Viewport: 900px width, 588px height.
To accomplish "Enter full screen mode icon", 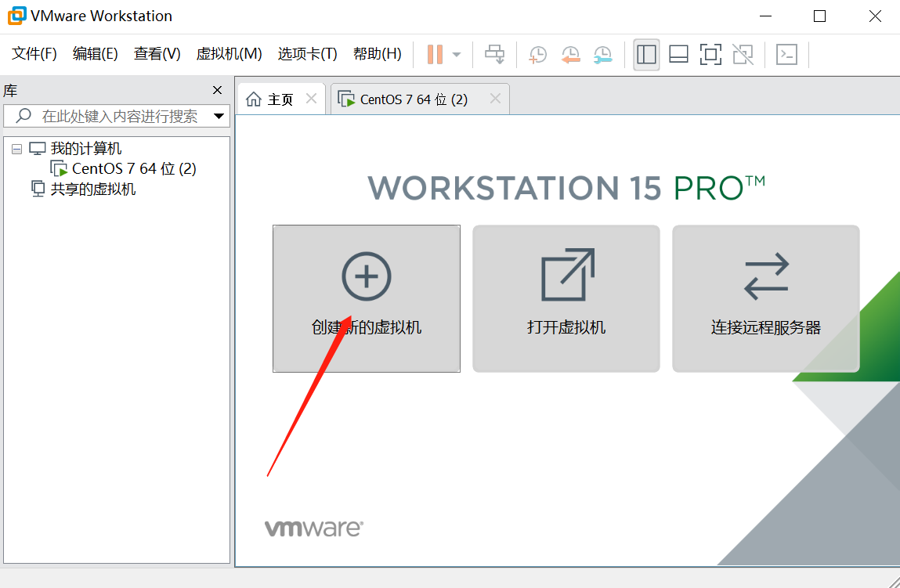I will [710, 55].
